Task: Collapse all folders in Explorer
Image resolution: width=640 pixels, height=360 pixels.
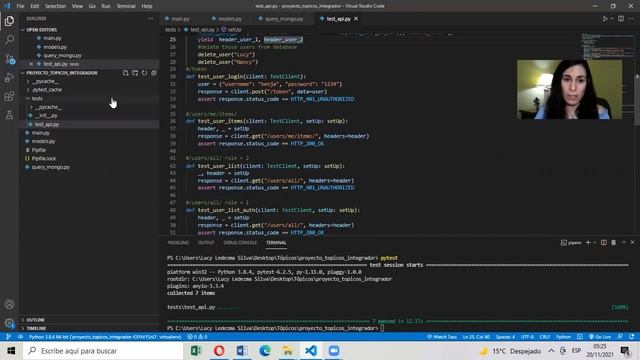Action: click(x=154, y=73)
